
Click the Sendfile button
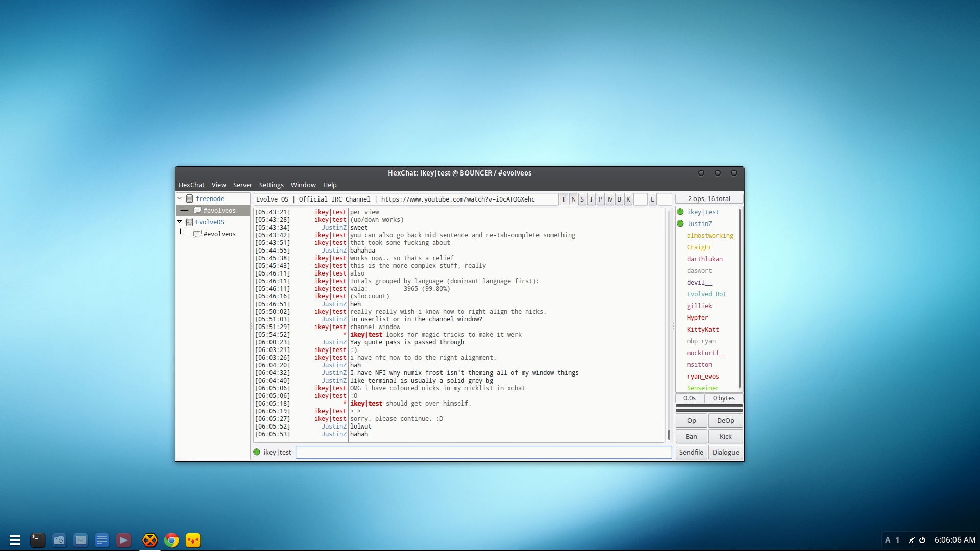coord(691,452)
